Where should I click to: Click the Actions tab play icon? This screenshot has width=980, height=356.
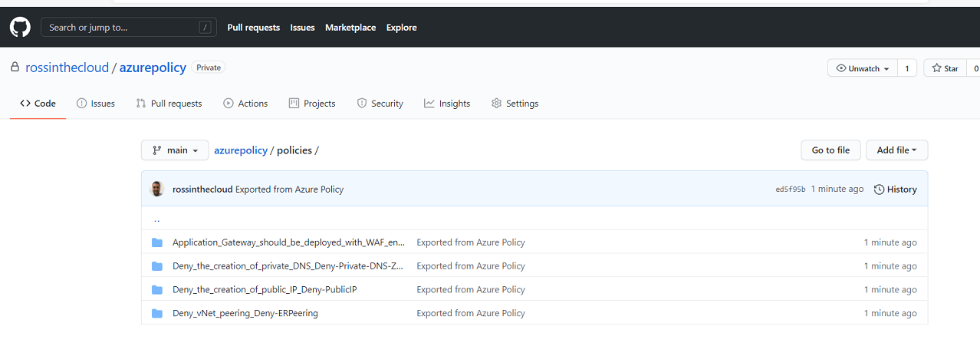click(229, 104)
